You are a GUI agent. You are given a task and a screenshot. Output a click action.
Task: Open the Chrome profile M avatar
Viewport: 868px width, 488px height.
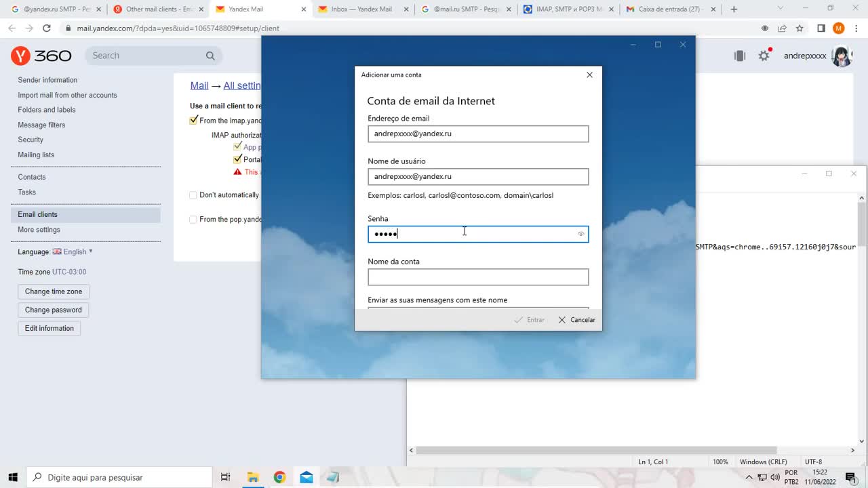click(x=838, y=28)
